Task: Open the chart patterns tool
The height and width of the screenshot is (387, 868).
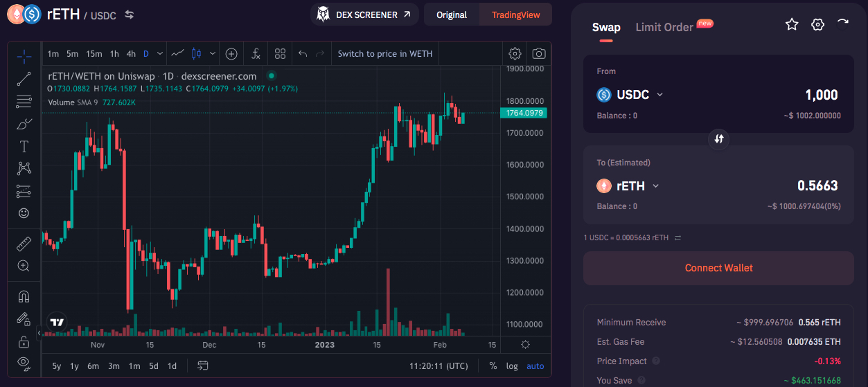Action: click(24, 168)
